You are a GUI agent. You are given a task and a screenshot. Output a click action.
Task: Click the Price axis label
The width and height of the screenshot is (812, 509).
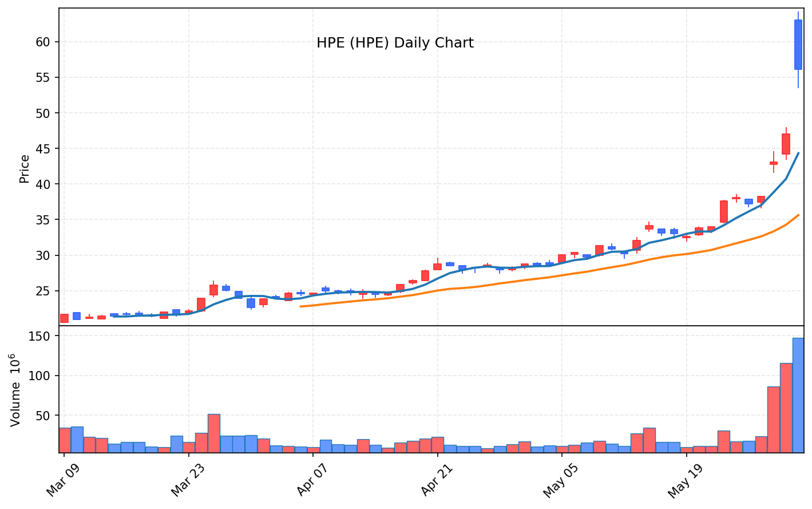tap(24, 168)
